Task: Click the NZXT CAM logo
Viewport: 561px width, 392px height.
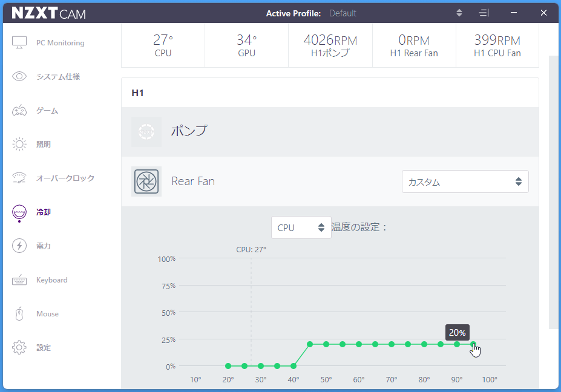Action: [x=48, y=13]
